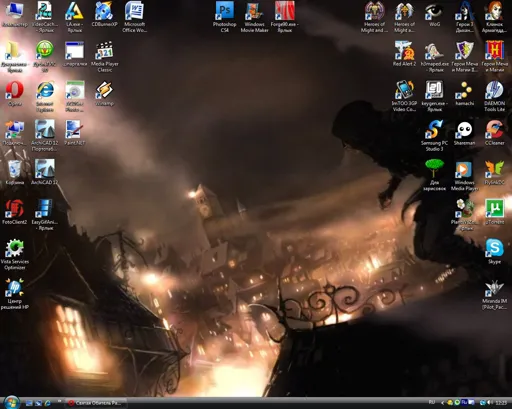Viewport: 512px width, 409px height.
Task: Switch to the Opera taskbar window button
Action: (x=95, y=403)
